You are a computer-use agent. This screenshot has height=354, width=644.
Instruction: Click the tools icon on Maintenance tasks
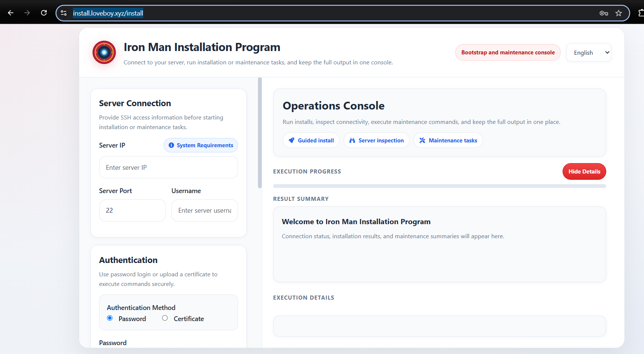pyautogui.click(x=422, y=141)
